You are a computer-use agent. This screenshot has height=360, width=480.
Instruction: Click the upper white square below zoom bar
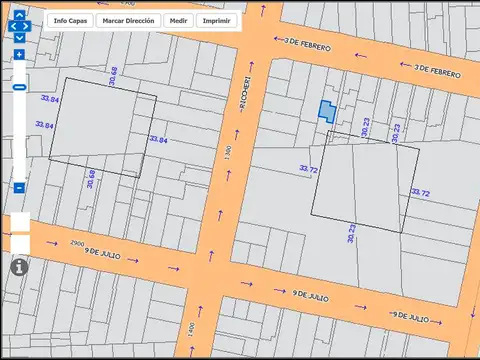pos(20,222)
